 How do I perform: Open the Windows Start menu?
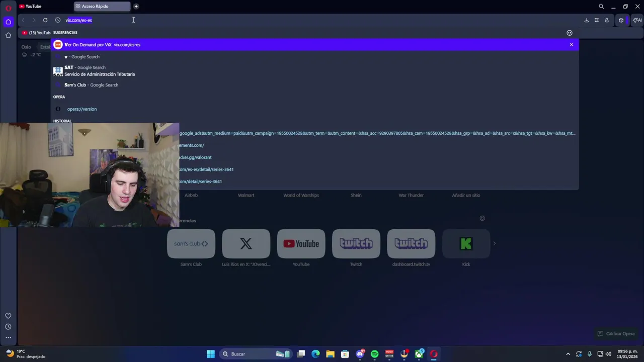click(x=211, y=354)
